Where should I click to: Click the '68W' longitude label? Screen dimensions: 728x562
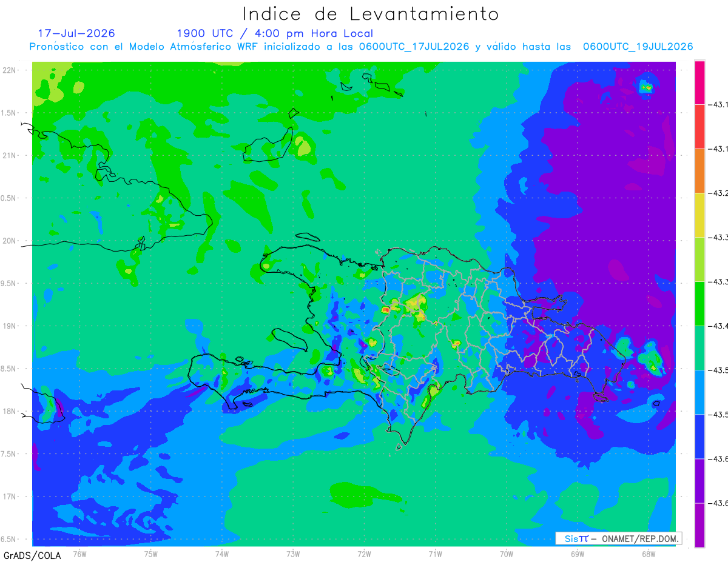point(648,554)
